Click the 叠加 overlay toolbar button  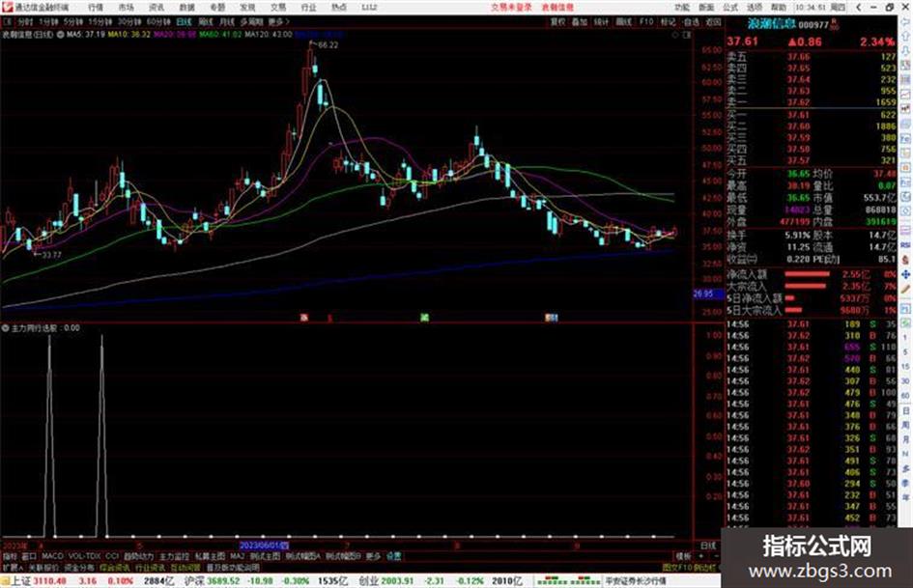coord(580,21)
